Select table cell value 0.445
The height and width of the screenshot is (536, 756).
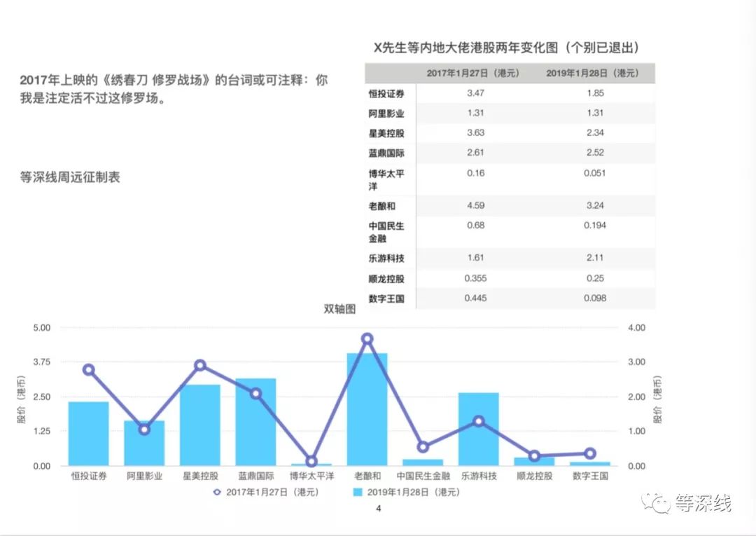tap(475, 298)
